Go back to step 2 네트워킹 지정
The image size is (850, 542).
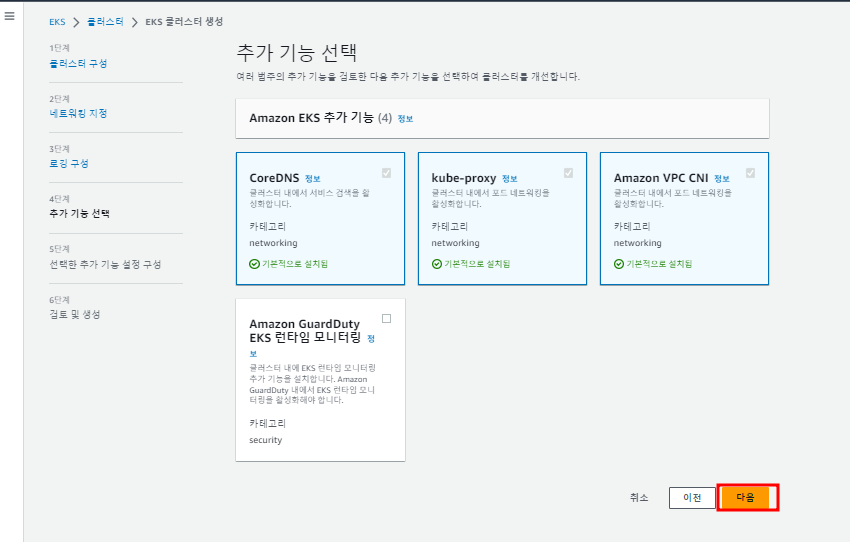pyautogui.click(x=78, y=113)
